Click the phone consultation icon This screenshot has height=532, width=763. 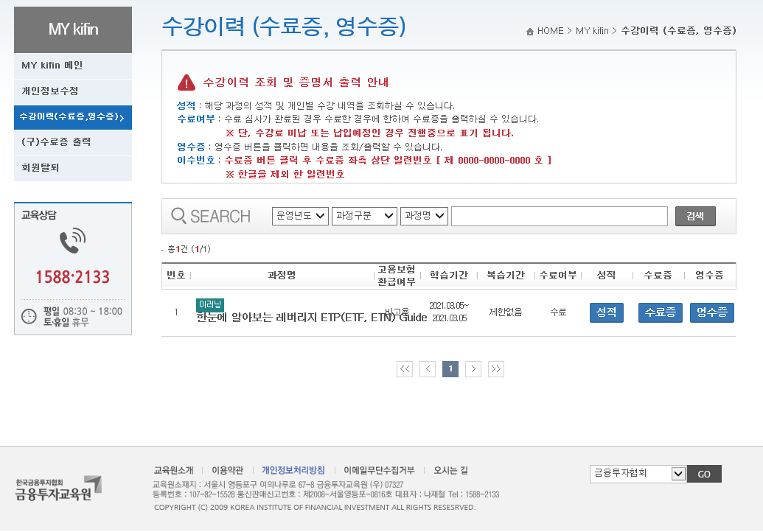(x=72, y=240)
